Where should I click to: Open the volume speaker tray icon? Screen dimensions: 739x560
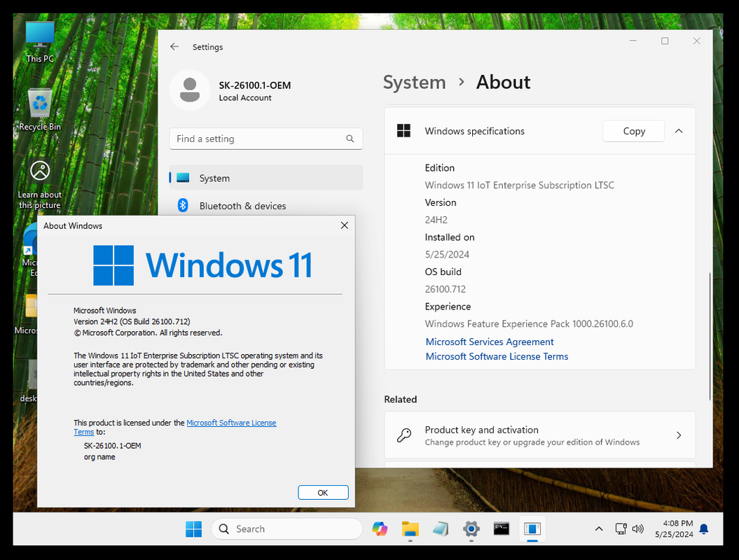coord(637,529)
